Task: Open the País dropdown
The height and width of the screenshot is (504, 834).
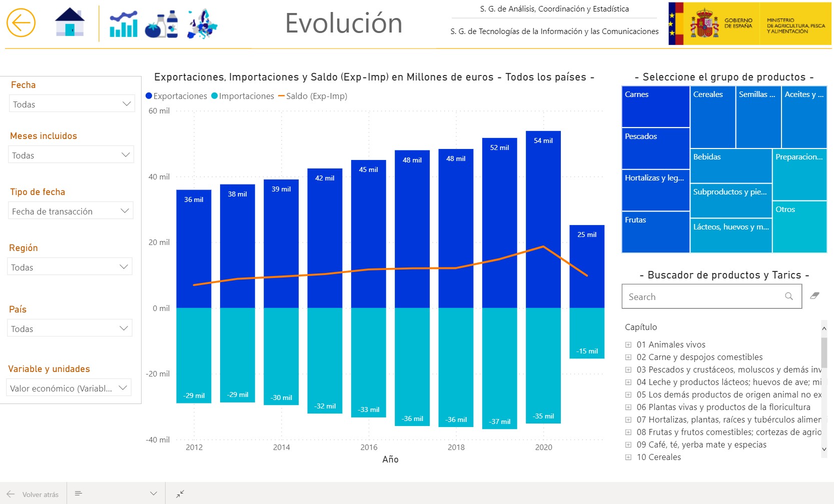Action: click(x=70, y=328)
